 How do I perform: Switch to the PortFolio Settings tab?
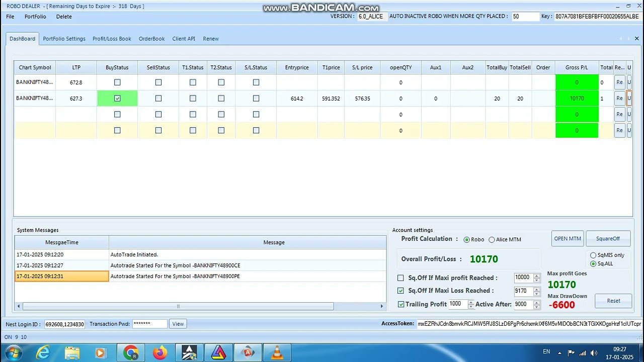click(x=64, y=39)
